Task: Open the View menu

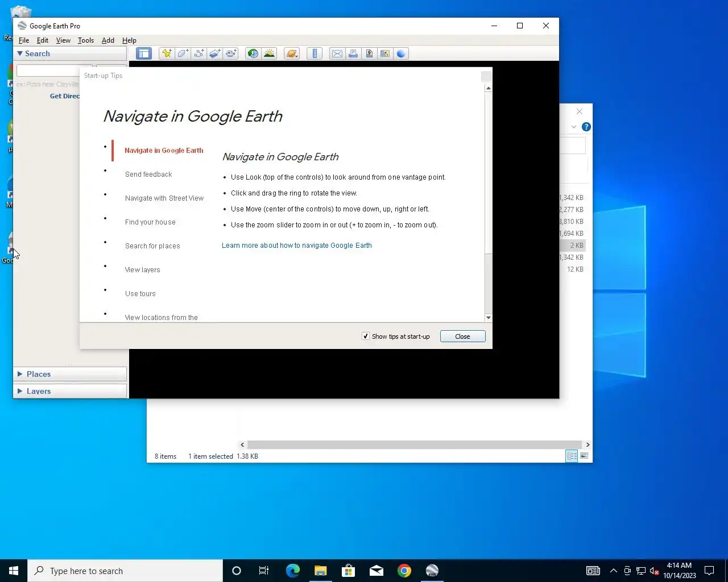Action: pyautogui.click(x=63, y=40)
